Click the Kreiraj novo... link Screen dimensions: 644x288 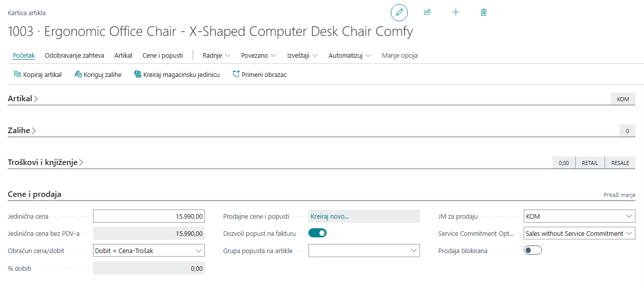tap(330, 217)
